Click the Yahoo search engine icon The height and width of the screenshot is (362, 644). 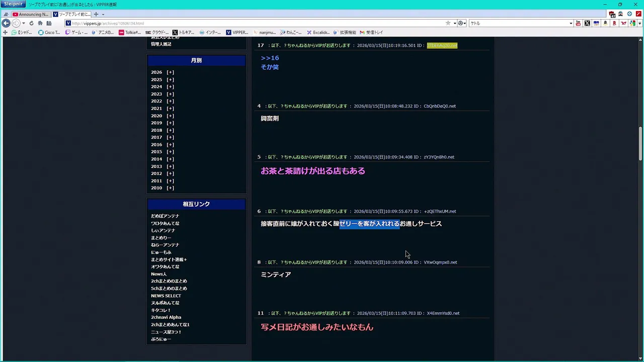(x=623, y=23)
